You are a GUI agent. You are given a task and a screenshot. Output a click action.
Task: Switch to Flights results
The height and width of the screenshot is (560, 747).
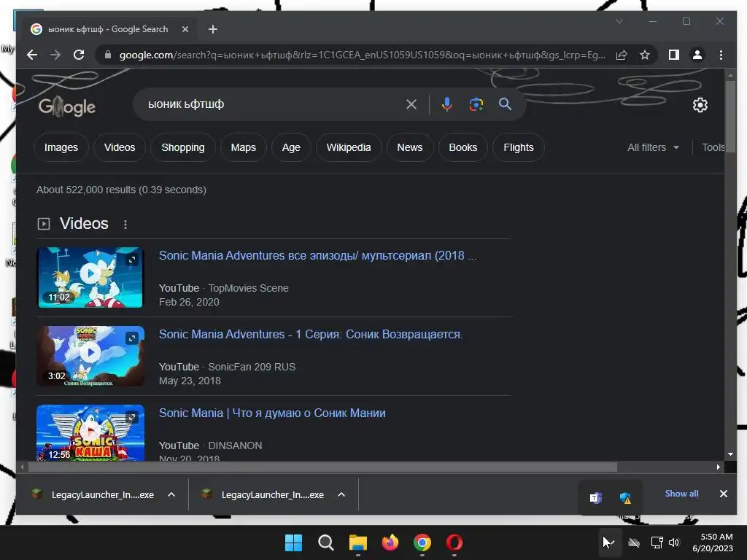pyautogui.click(x=519, y=147)
